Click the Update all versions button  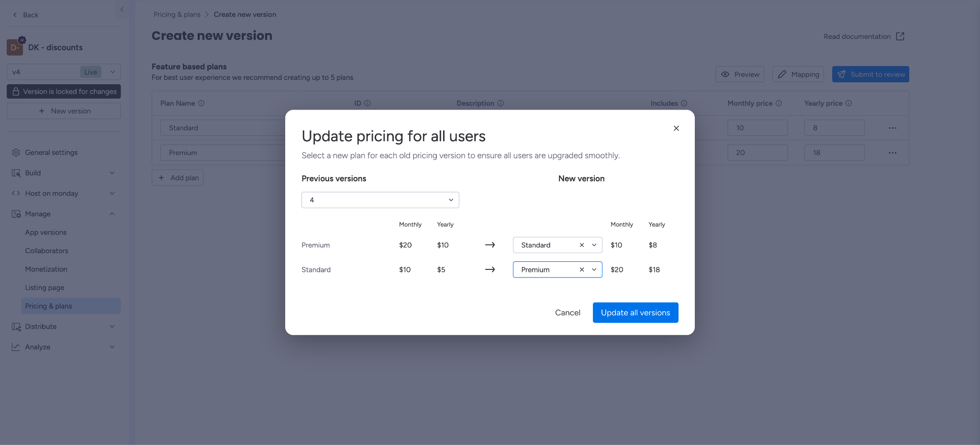(x=635, y=312)
